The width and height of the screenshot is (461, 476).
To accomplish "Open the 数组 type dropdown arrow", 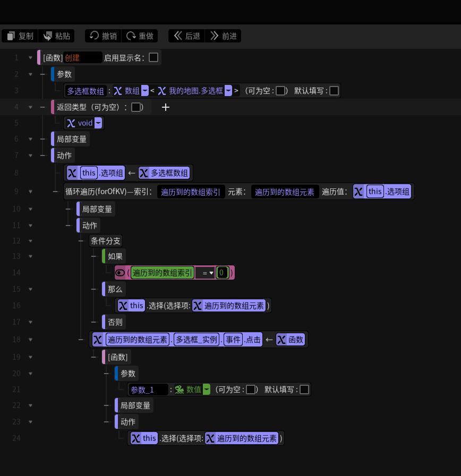I will (x=145, y=91).
